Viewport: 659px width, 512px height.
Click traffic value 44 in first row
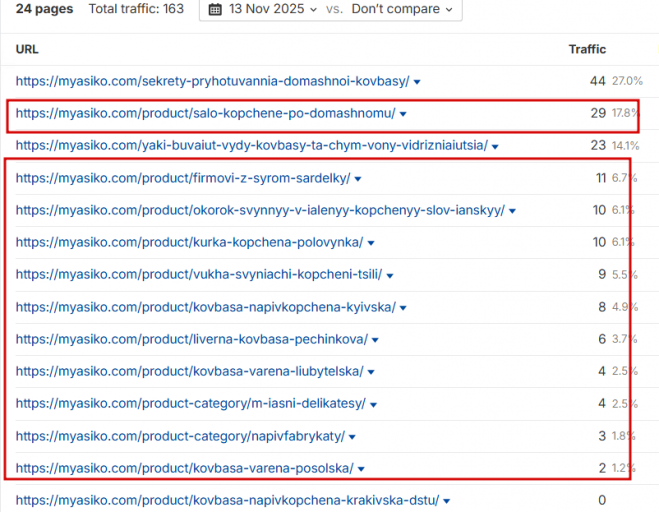[598, 81]
